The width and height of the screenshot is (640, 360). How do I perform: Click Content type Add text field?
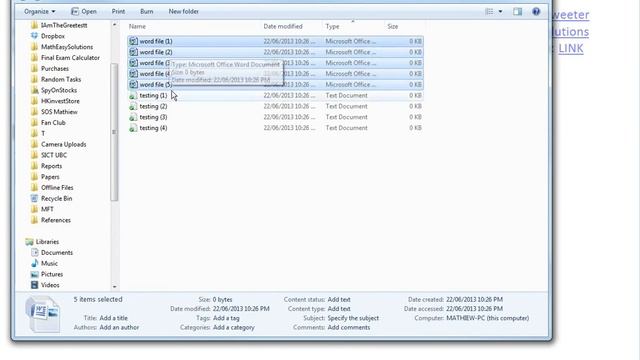(x=339, y=309)
